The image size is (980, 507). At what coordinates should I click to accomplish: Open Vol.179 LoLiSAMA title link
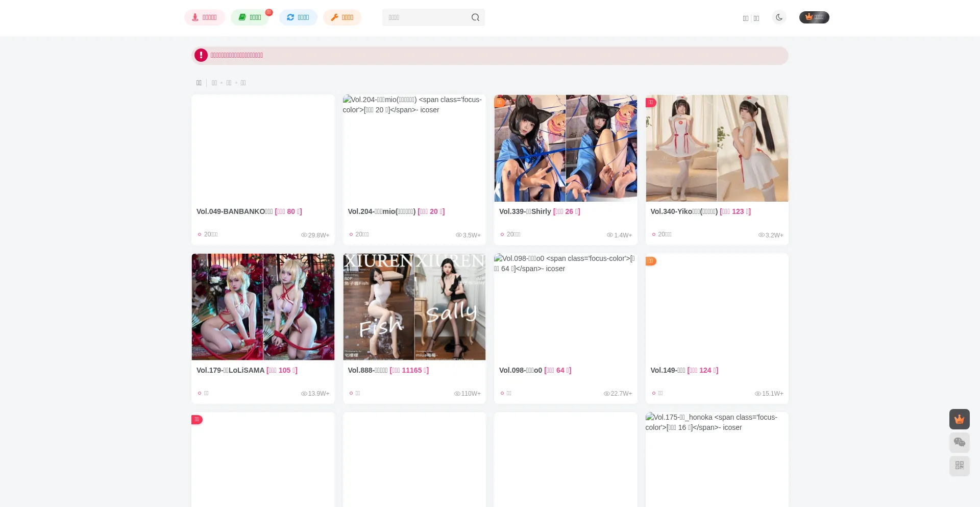coord(247,370)
